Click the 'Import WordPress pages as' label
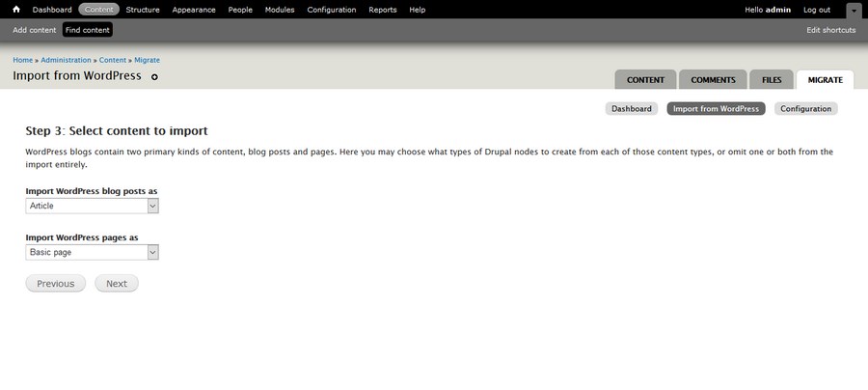 click(82, 237)
